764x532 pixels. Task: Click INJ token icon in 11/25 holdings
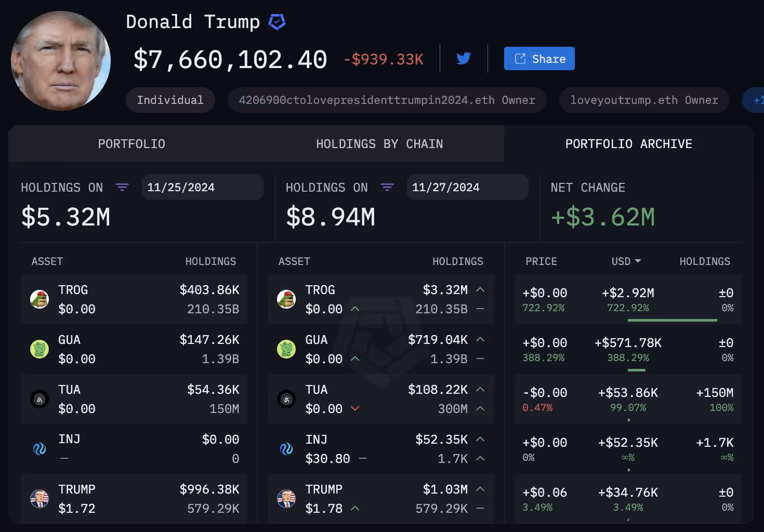coord(39,449)
